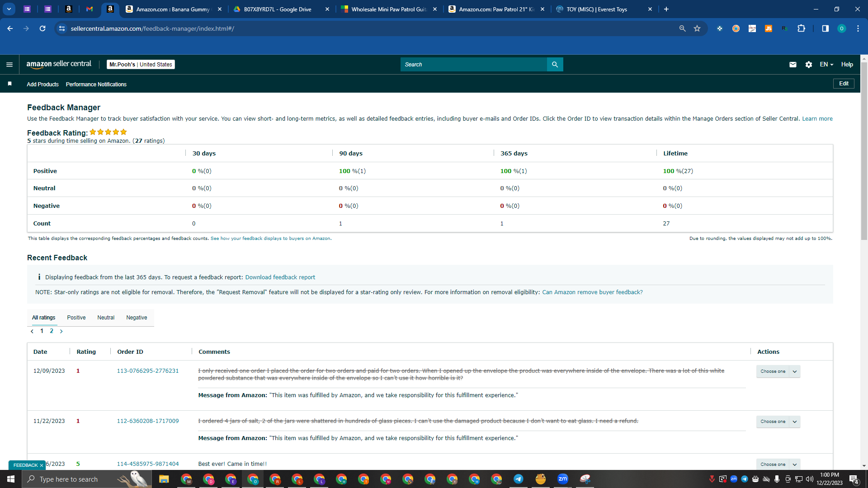Open Windows Start menu

click(x=11, y=479)
